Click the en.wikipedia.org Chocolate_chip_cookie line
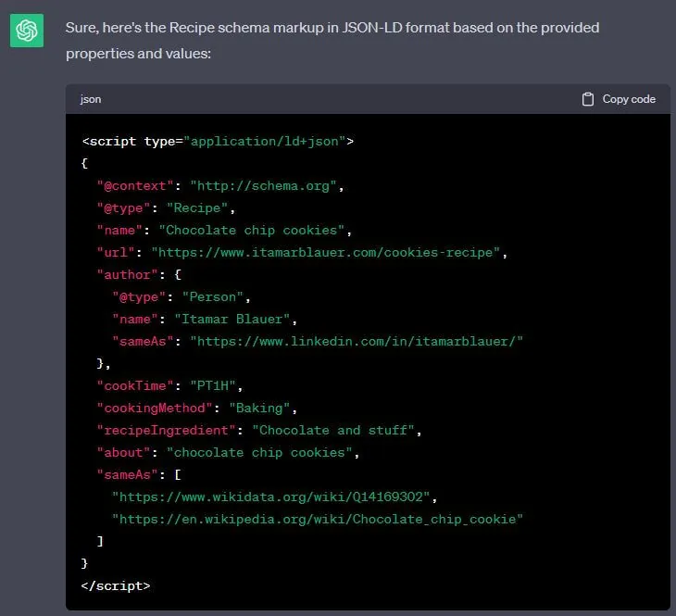This screenshot has width=676, height=616. point(318,520)
